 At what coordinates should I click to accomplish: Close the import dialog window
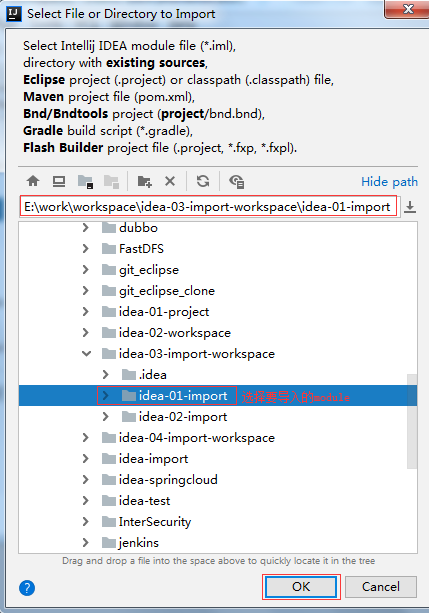tap(407, 9)
